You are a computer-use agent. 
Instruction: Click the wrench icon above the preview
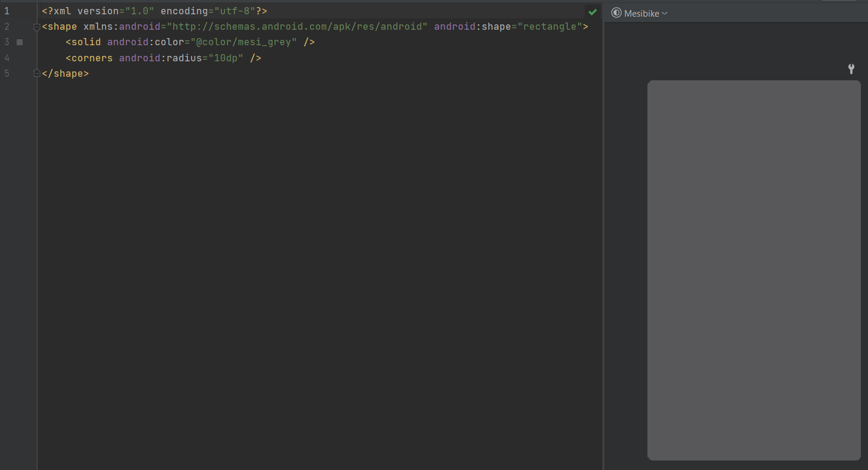coord(851,69)
